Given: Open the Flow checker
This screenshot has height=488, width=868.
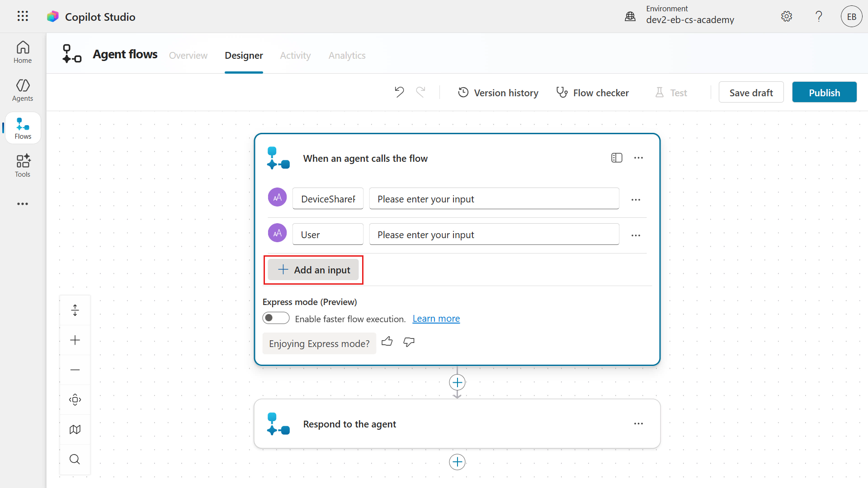Looking at the screenshot, I should pyautogui.click(x=592, y=93).
